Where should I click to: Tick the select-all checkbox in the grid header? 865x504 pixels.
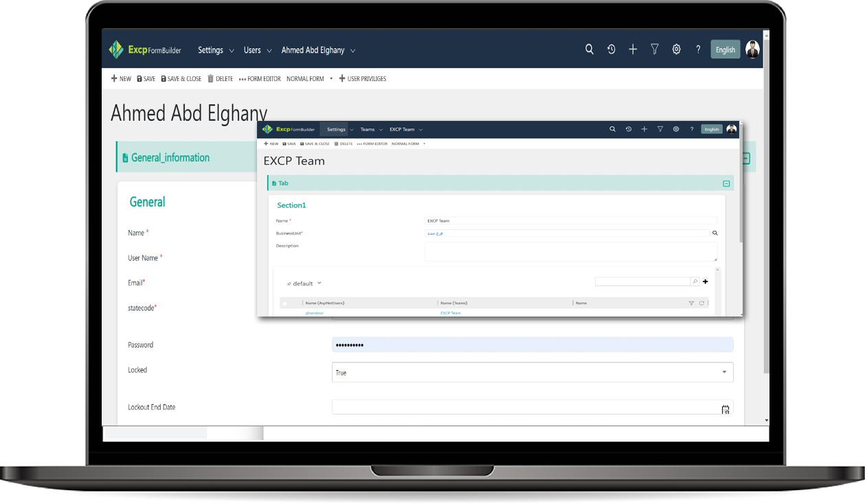(x=285, y=303)
